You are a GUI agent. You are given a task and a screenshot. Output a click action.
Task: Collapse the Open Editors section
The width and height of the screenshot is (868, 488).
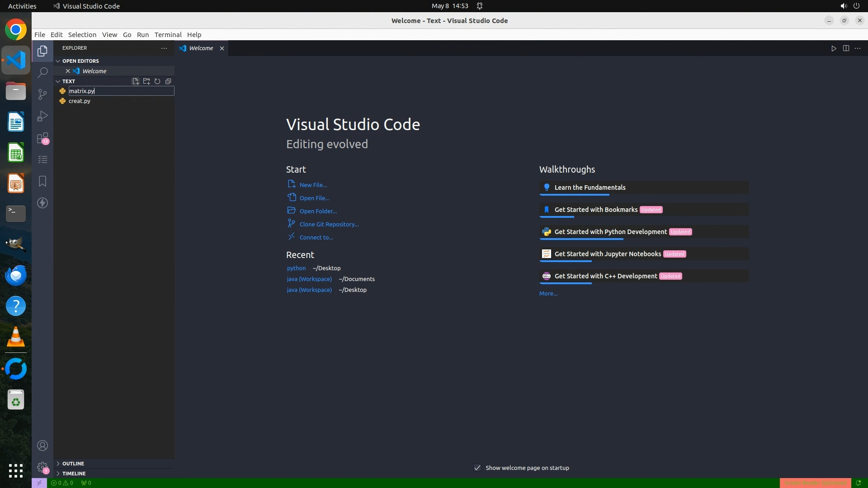tap(80, 61)
